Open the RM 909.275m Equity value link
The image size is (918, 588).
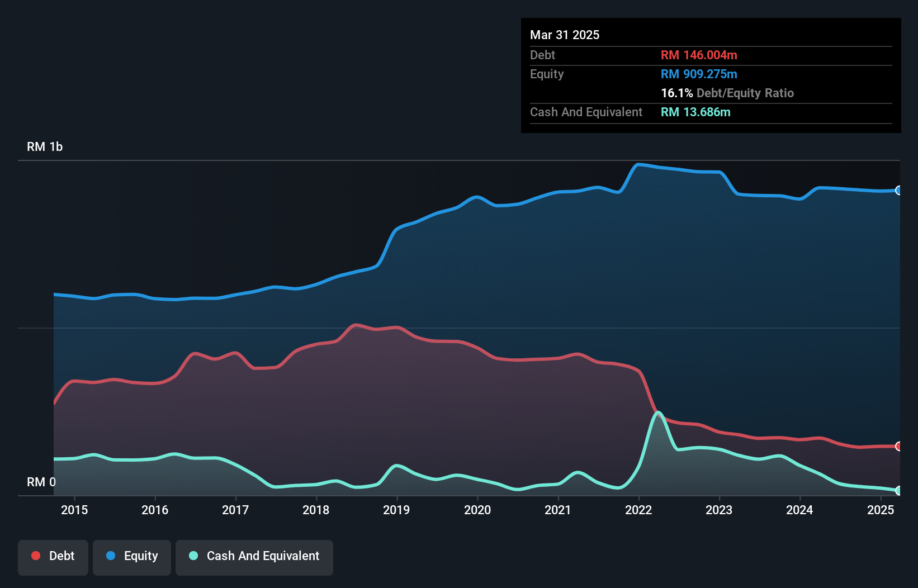pyautogui.click(x=699, y=74)
